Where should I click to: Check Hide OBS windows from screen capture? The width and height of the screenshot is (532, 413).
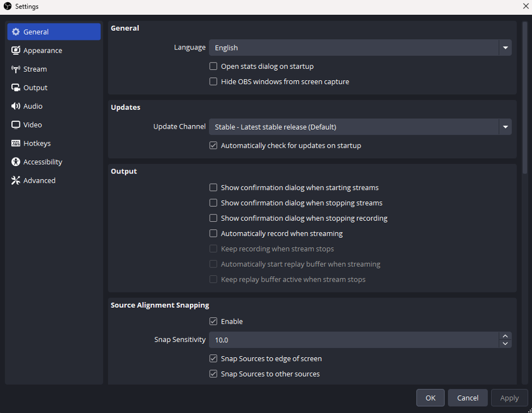point(214,82)
